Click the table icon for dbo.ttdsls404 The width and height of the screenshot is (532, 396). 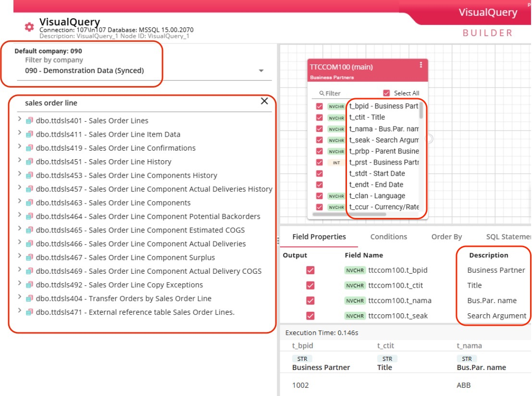pos(29,298)
